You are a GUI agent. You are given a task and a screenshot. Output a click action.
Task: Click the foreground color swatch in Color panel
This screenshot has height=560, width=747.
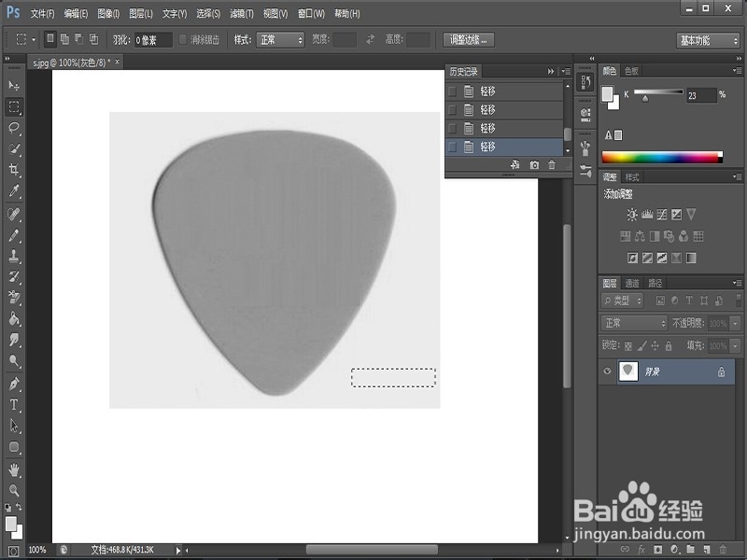point(607,94)
